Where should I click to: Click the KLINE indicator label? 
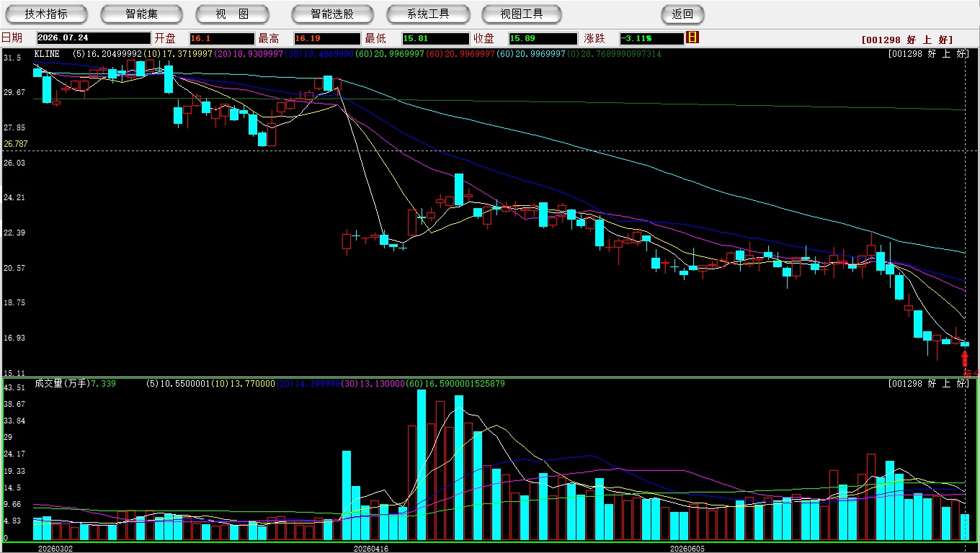(47, 54)
